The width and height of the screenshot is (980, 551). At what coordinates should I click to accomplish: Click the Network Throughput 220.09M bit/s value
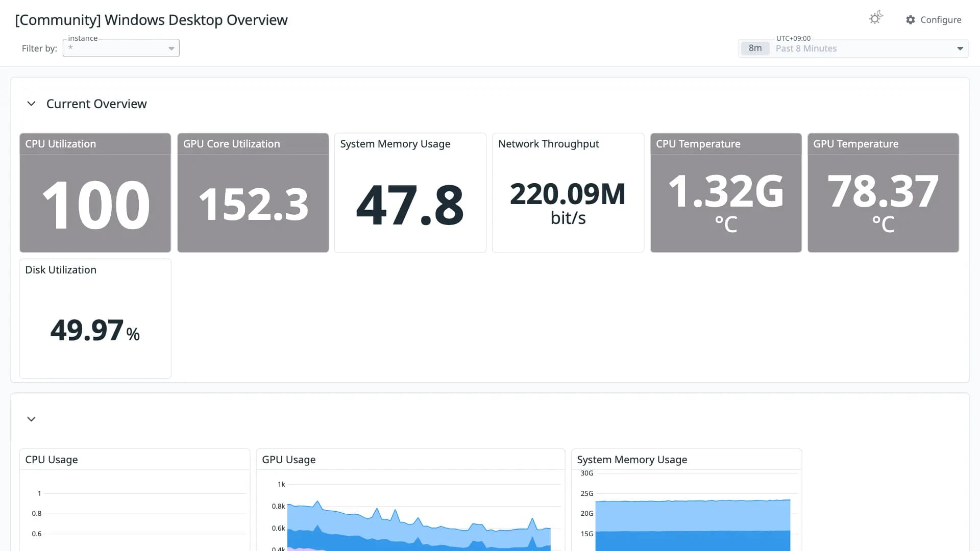click(x=568, y=203)
